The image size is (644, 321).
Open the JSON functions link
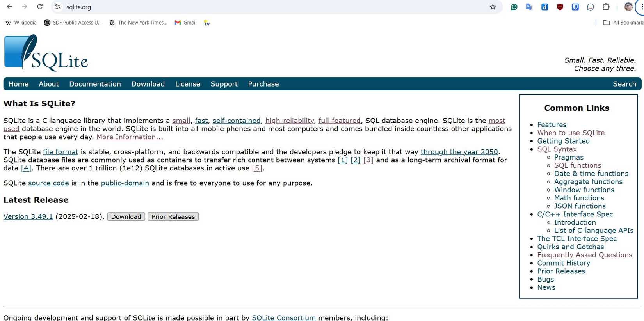580,206
